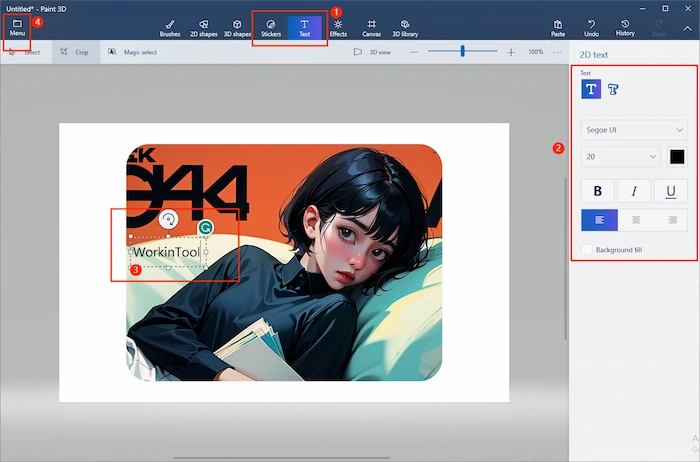
Task: Open the 3D library
Action: click(x=404, y=27)
